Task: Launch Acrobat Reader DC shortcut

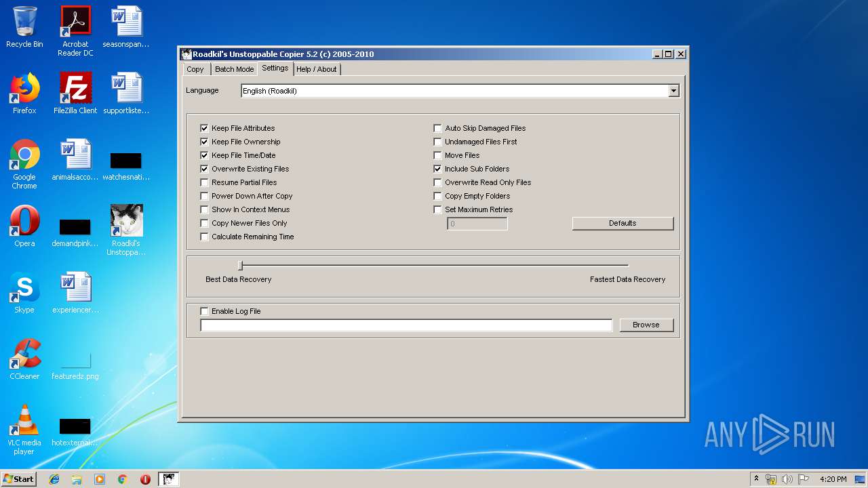Action: point(75,31)
